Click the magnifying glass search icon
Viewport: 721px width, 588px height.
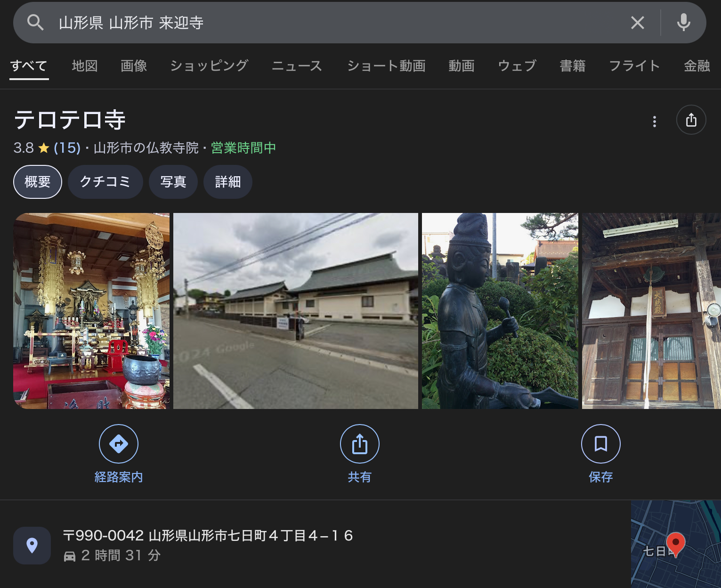coord(35,23)
